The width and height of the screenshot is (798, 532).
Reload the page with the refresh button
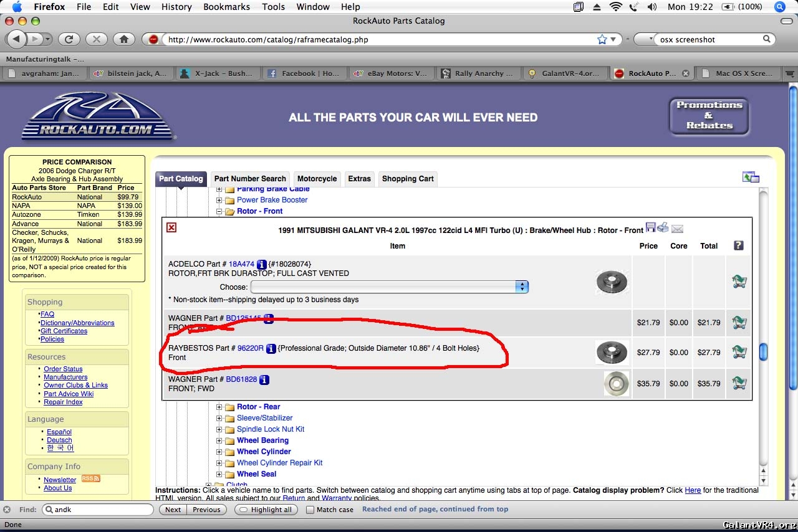click(69, 39)
